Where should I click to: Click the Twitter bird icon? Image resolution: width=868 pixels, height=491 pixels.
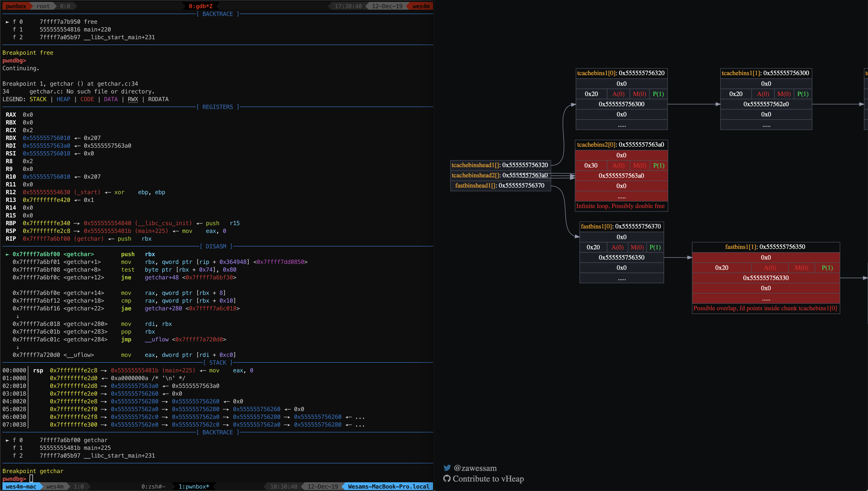(x=447, y=468)
